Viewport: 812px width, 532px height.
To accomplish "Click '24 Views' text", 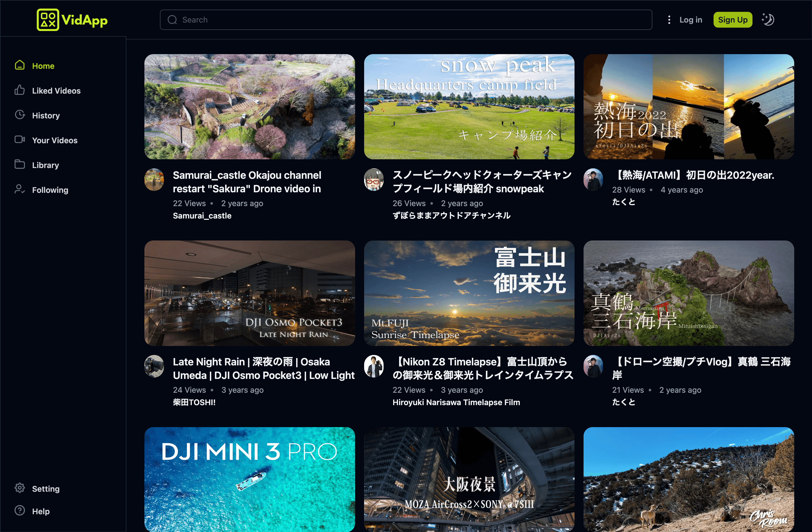I will [x=189, y=390].
